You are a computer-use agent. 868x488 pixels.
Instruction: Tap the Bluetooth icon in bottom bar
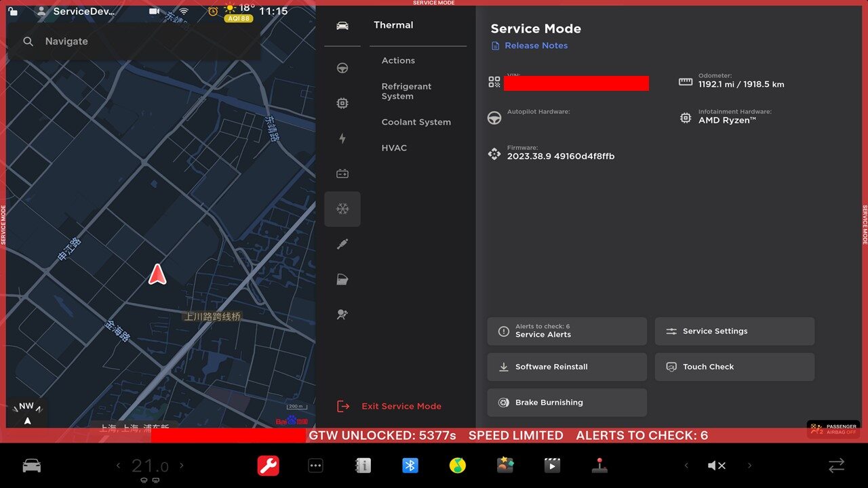(x=410, y=466)
